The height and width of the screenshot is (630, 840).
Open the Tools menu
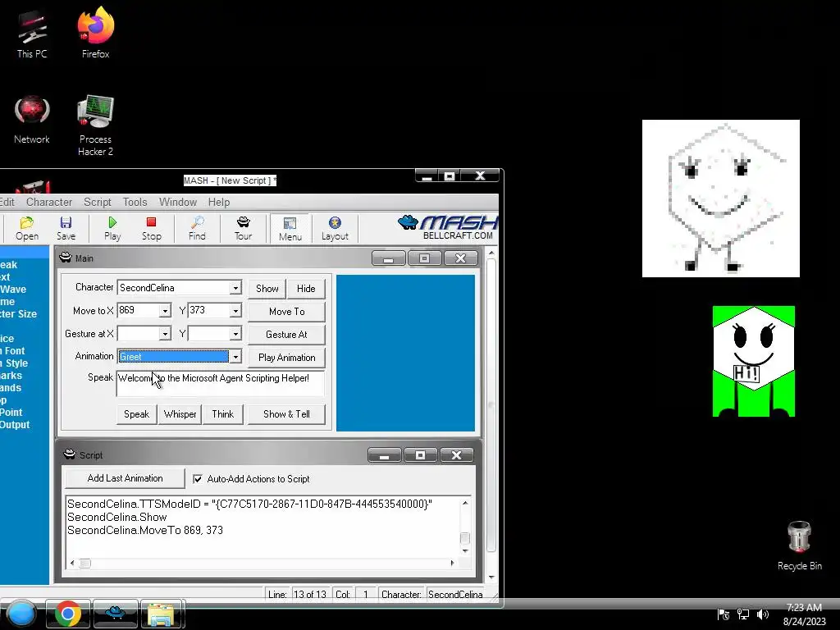pos(135,202)
